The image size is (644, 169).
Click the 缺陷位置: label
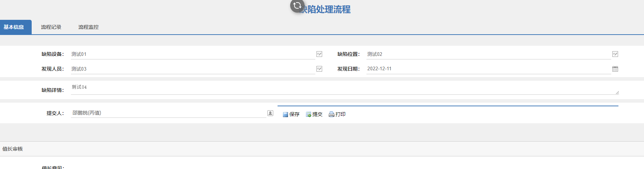pyautogui.click(x=348, y=54)
